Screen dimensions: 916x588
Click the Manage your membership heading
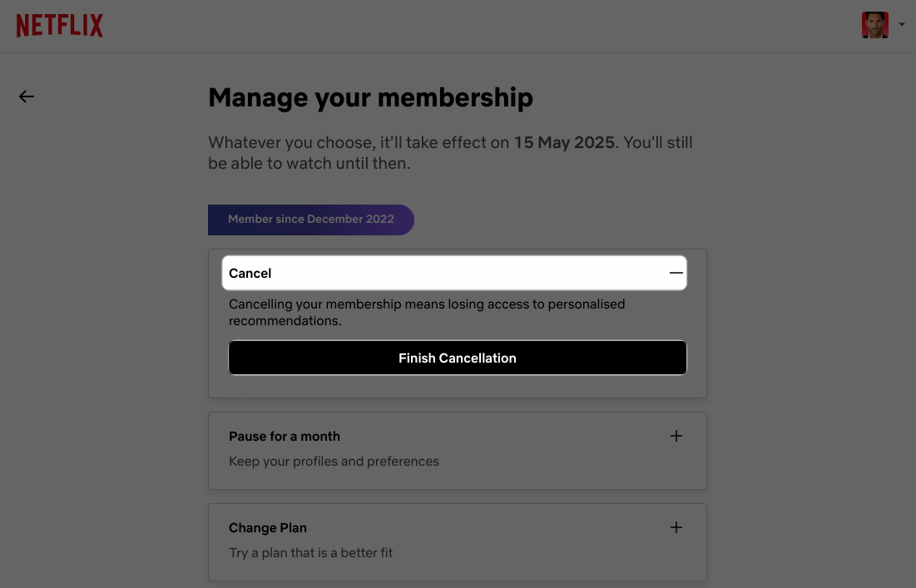point(370,97)
